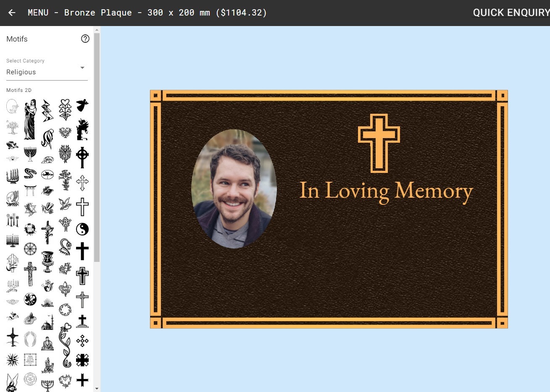Choose the Celtic cross motif
The height and width of the screenshot is (392, 550).
click(82, 157)
